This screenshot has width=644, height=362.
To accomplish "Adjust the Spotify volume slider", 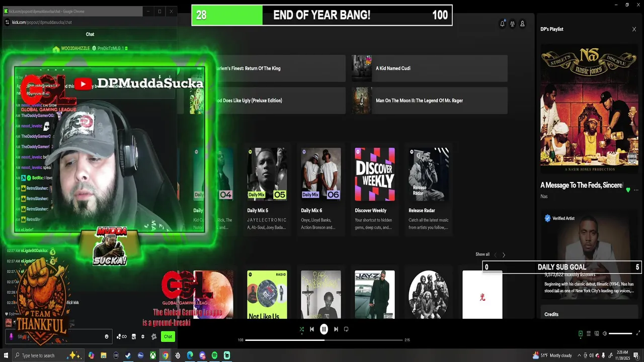I will pyautogui.click(x=620, y=333).
